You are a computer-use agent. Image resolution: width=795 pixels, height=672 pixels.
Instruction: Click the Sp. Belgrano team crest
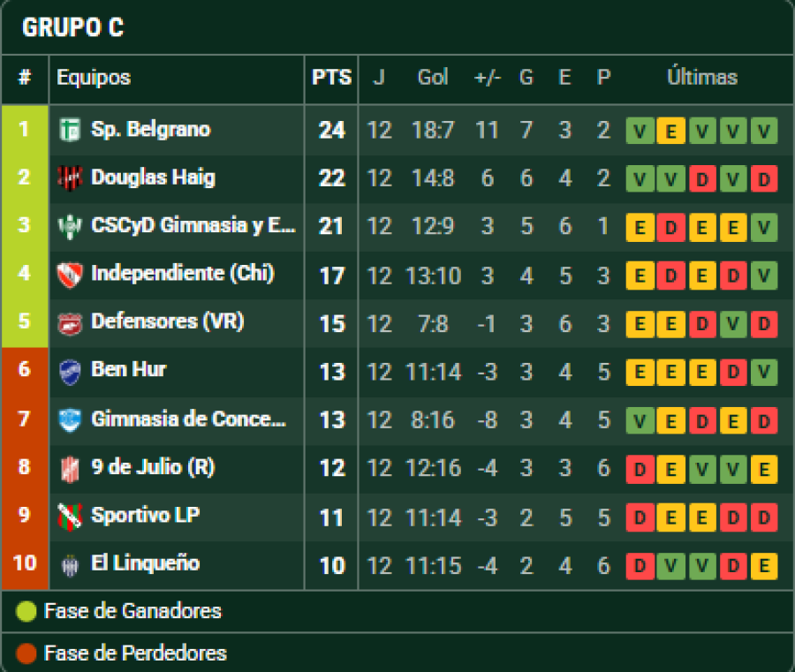(x=69, y=130)
